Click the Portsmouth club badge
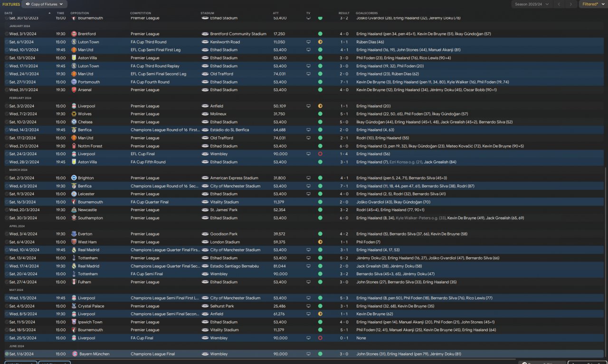The width and height of the screenshot is (608, 364). pyautogui.click(x=74, y=82)
